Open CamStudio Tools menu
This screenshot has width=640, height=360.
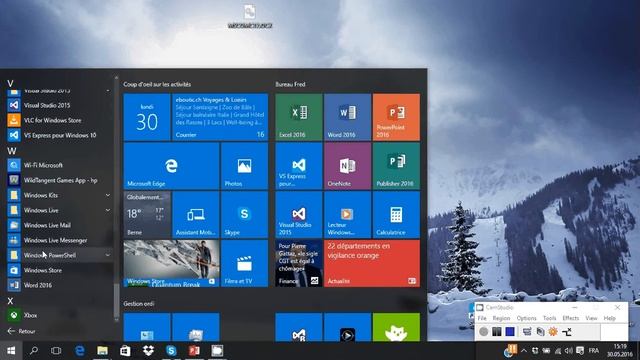click(x=549, y=318)
